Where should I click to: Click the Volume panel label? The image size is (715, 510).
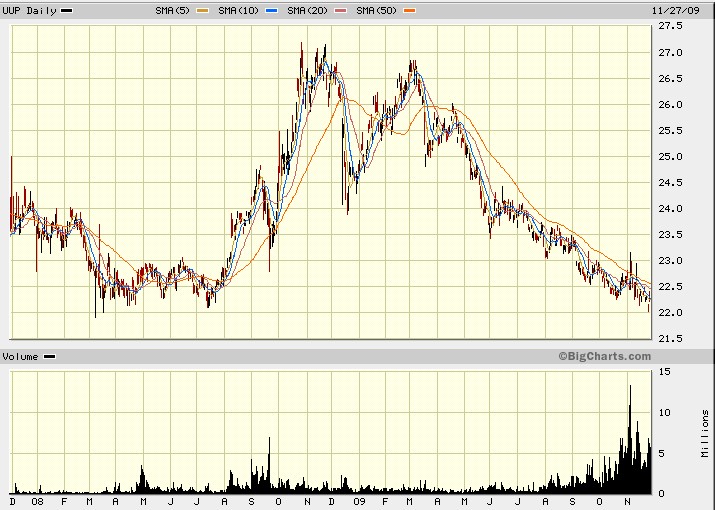[22, 357]
